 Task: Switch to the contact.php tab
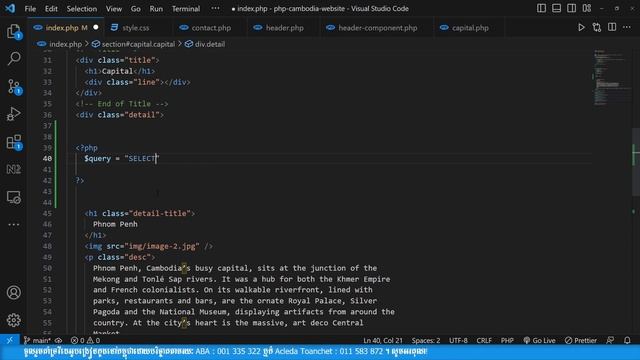(211, 28)
